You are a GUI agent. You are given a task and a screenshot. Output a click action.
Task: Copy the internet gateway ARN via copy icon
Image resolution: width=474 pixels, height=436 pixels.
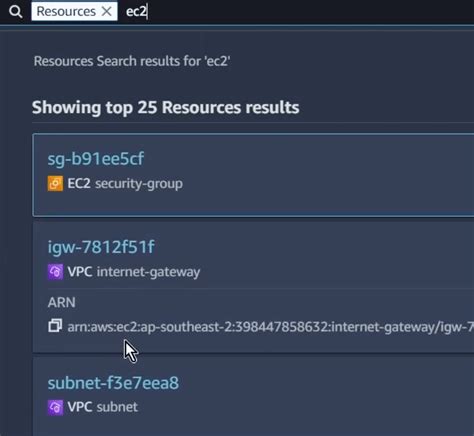(x=55, y=326)
